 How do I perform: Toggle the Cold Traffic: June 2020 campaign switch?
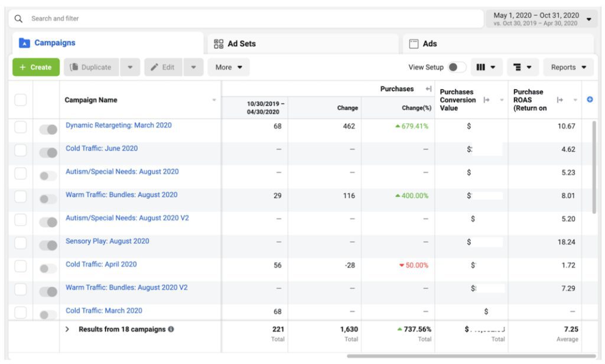[x=48, y=153]
